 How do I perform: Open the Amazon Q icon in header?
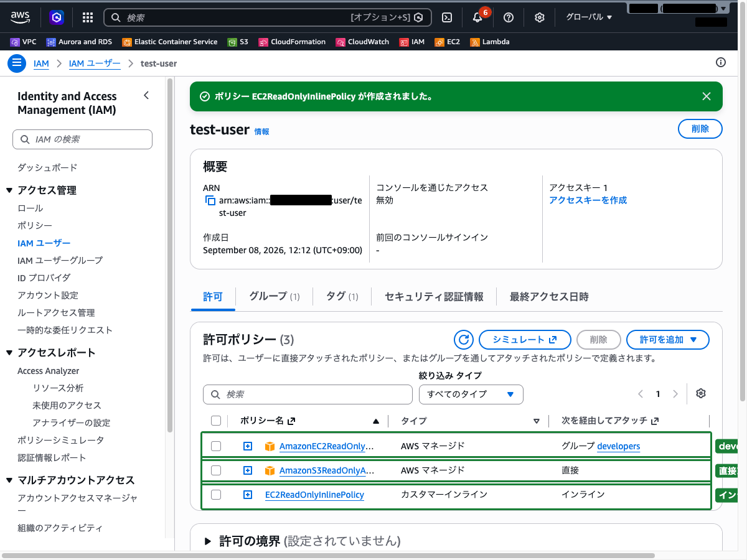coord(57,17)
